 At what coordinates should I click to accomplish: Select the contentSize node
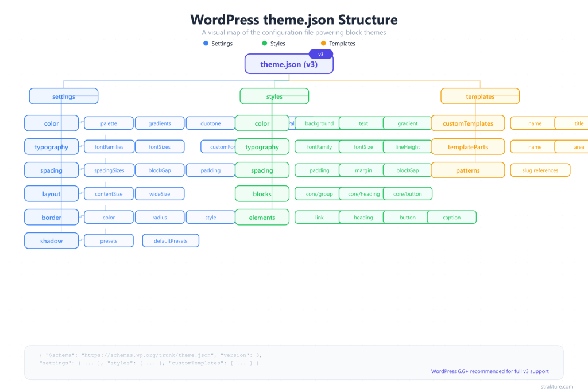click(109, 194)
